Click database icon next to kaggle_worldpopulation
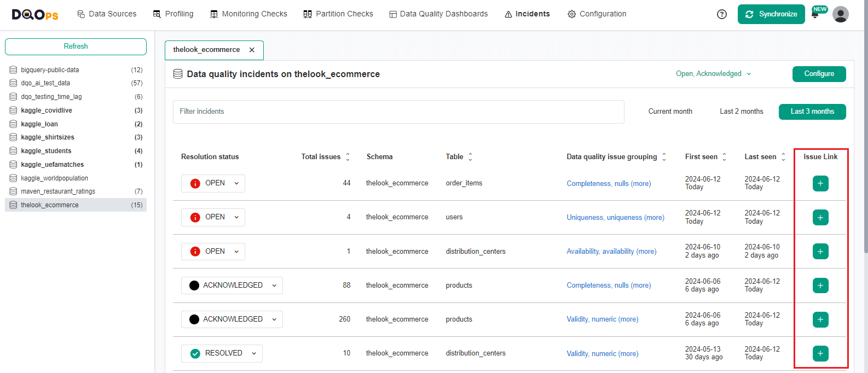 [x=13, y=178]
